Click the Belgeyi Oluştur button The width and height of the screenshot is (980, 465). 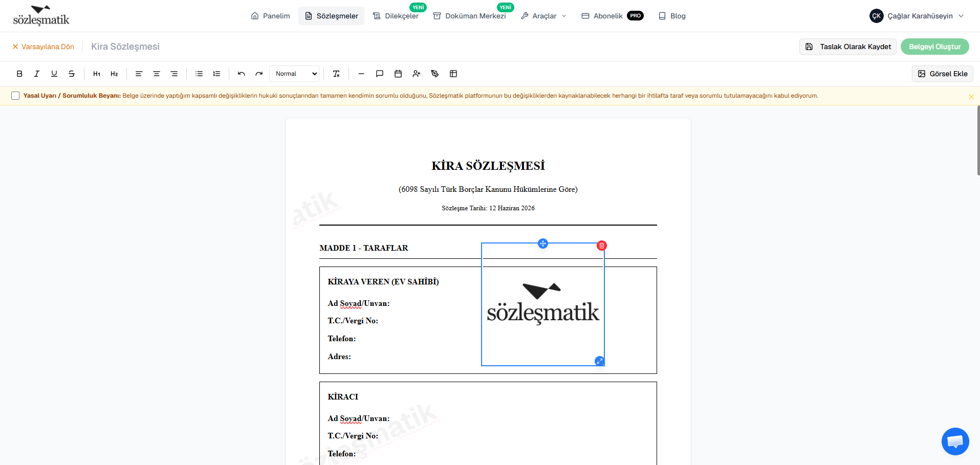coord(935,47)
